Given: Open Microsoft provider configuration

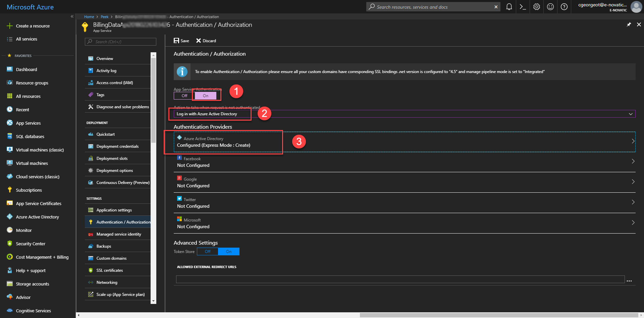Looking at the screenshot, I should coord(405,223).
